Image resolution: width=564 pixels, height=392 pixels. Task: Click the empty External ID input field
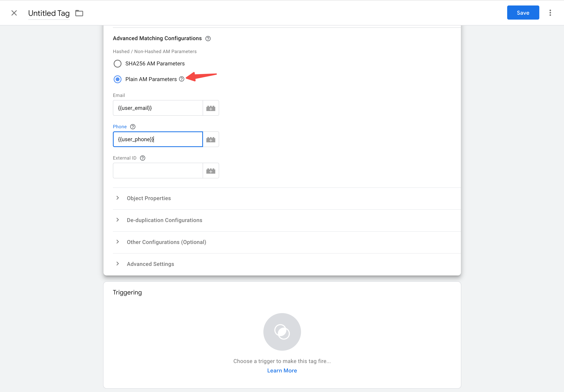click(158, 171)
